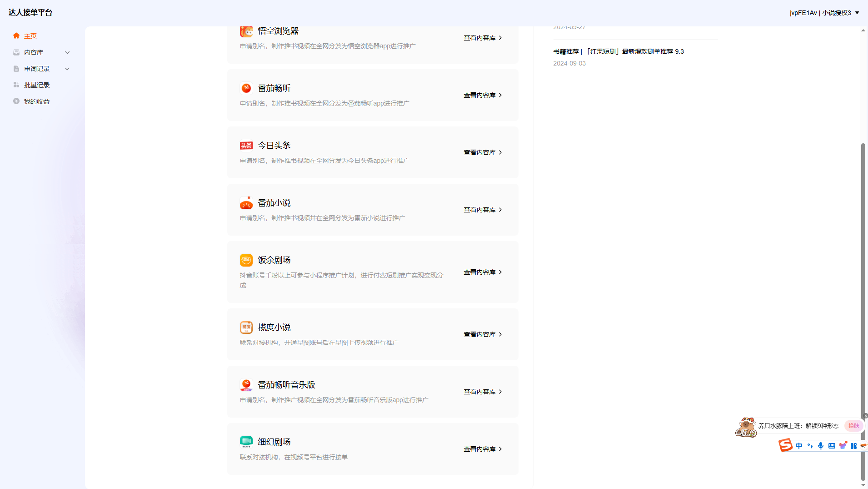Click the 细幻剧场 card title
The image size is (868, 489).
pos(274,442)
